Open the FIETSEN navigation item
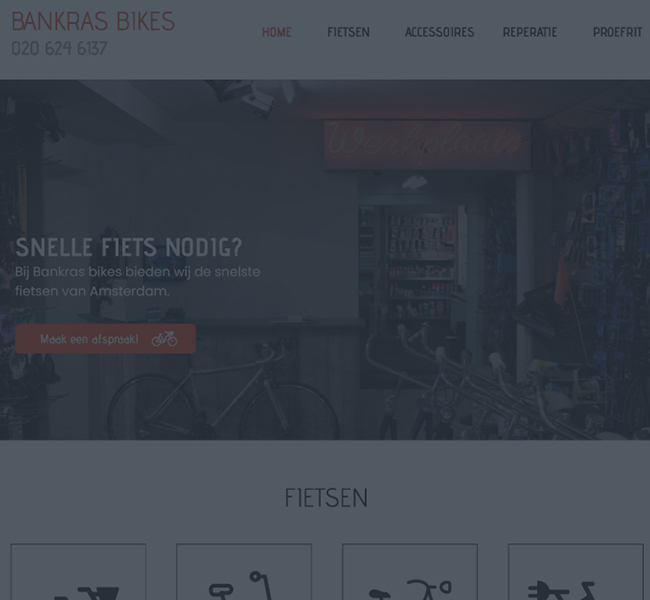 (348, 32)
